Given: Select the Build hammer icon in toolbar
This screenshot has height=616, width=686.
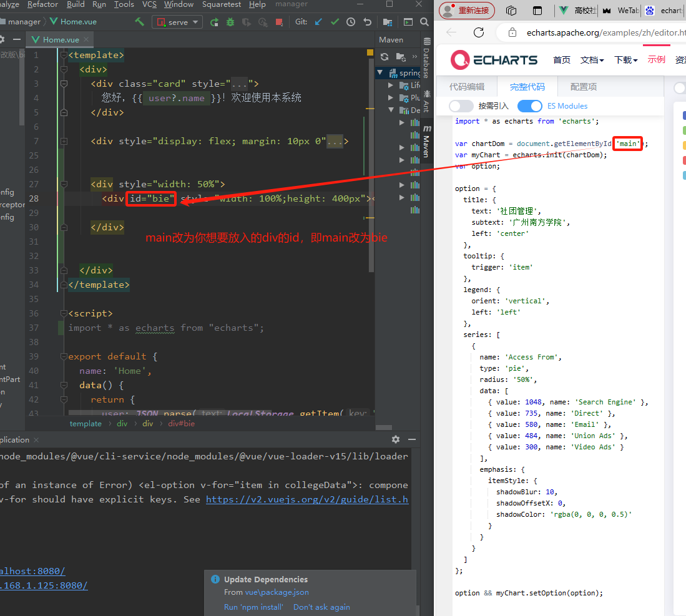Looking at the screenshot, I should (140, 21).
